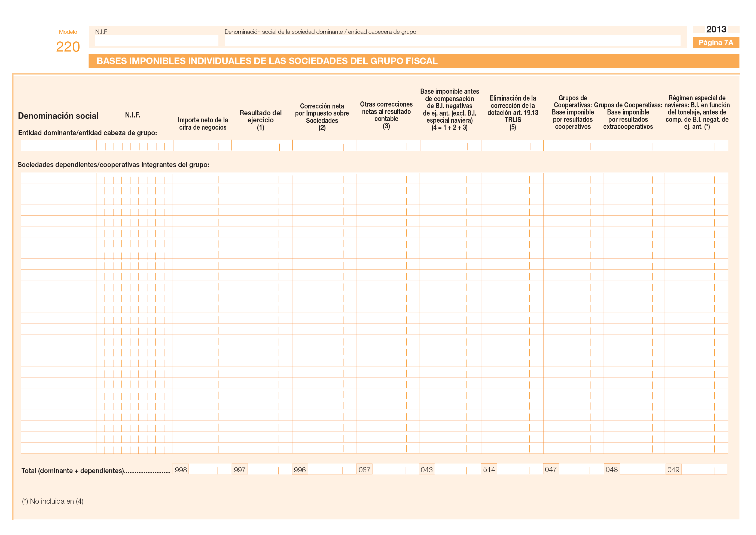Select the 'Denominación social' column heading
756x535 pixels.
pos(58,116)
